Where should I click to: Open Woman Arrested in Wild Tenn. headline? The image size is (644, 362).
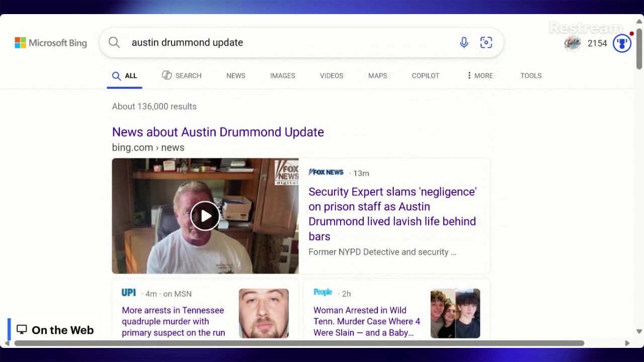coord(367,321)
